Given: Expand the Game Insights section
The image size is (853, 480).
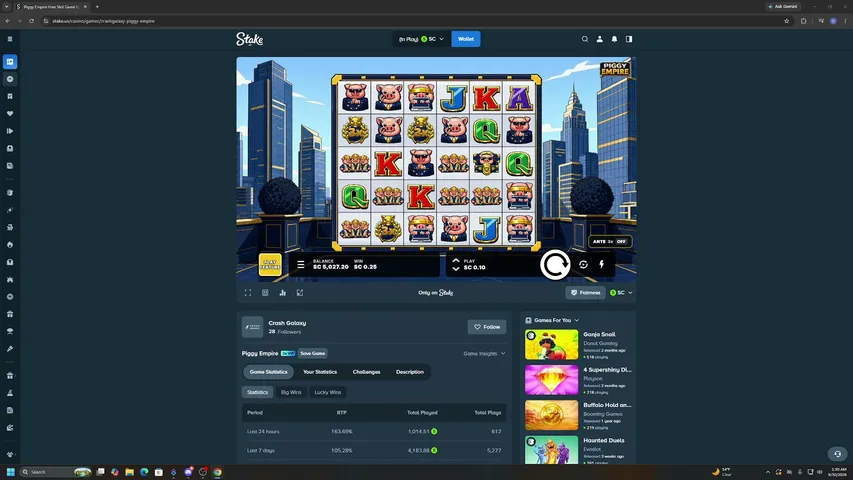Looking at the screenshot, I should pyautogui.click(x=484, y=354).
